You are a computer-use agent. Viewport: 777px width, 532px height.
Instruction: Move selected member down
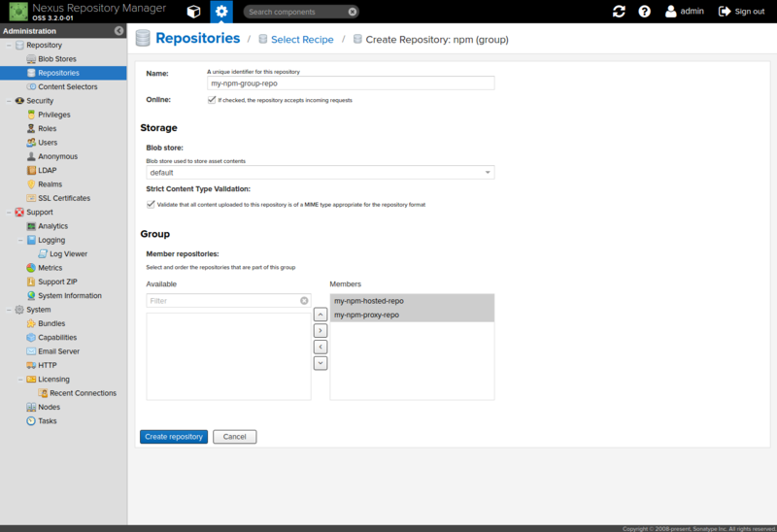321,363
